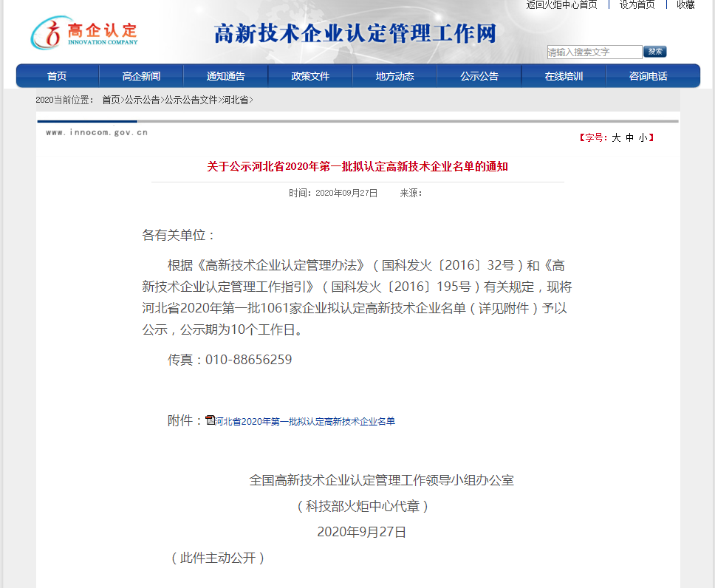Click the fax number 010-88656259
This screenshot has height=588, width=715.
coord(248,360)
